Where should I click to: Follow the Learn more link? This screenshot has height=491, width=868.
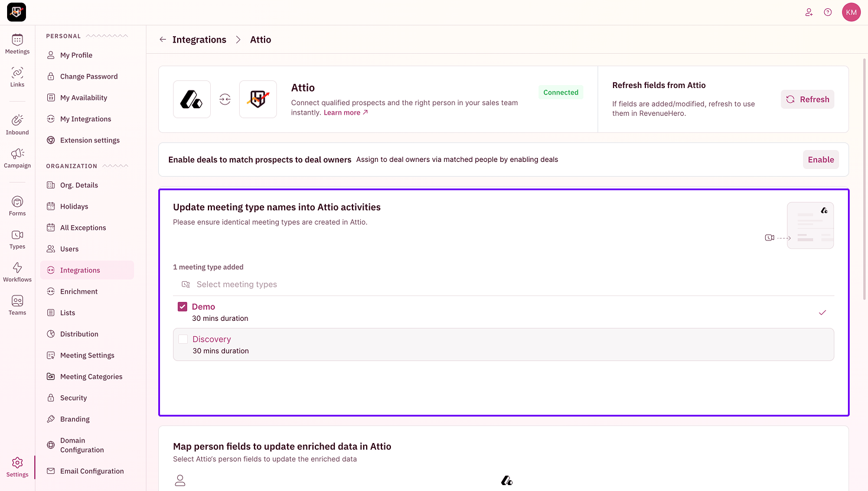coord(345,112)
